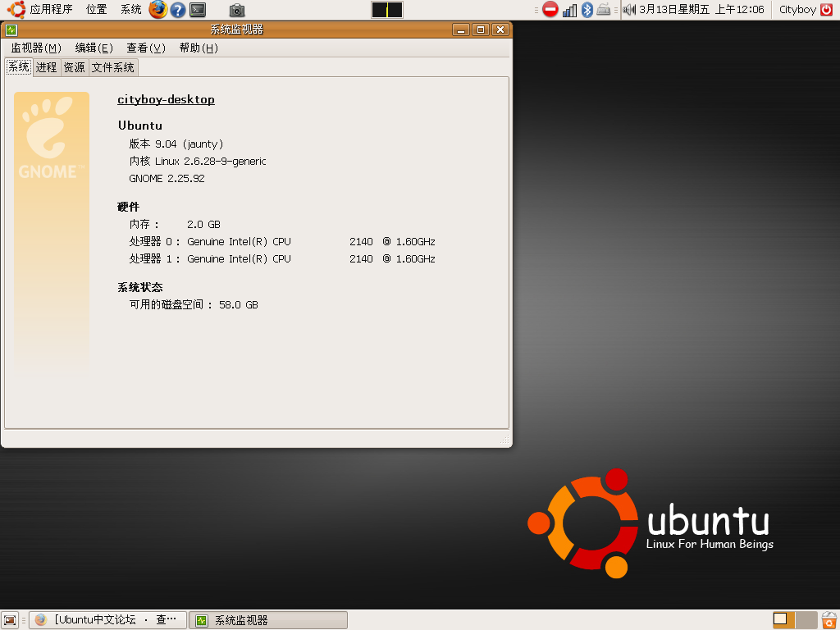
Task: Click the 硬件 section heading
Action: click(128, 207)
